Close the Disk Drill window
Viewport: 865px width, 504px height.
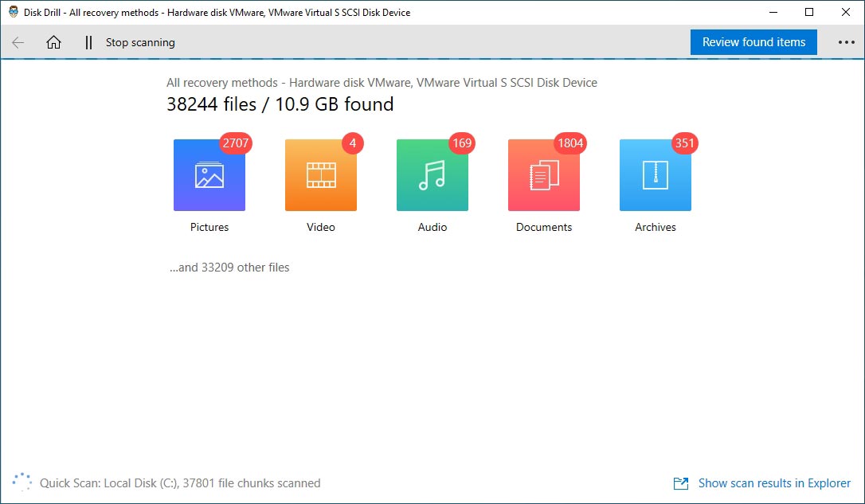pyautogui.click(x=845, y=12)
